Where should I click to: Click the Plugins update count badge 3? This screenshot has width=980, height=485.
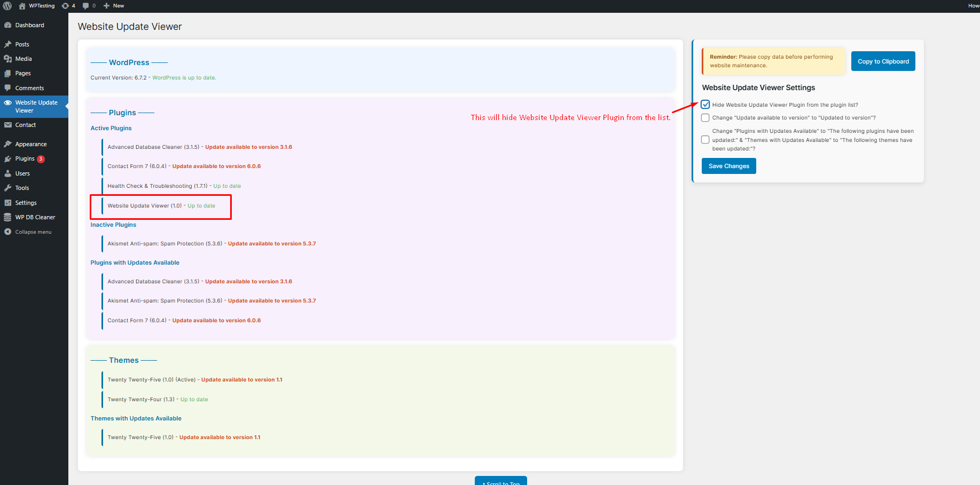point(41,159)
